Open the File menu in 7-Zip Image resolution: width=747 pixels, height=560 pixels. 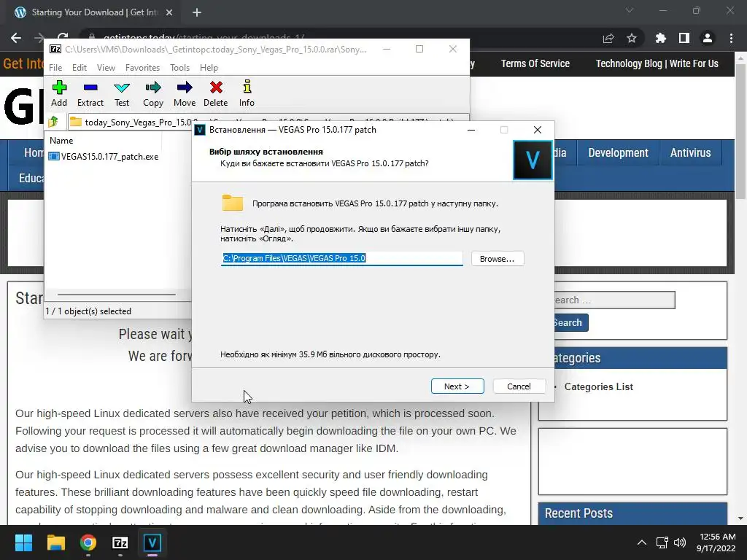click(x=55, y=68)
